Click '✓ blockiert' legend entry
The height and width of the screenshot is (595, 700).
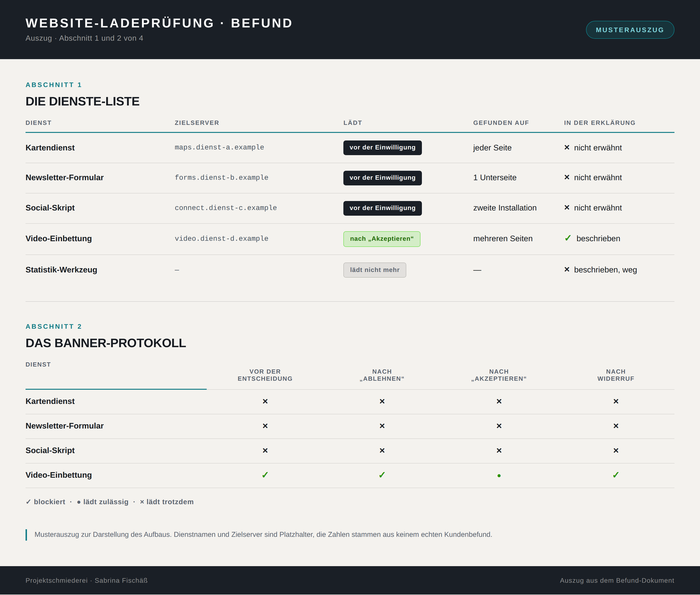click(45, 502)
